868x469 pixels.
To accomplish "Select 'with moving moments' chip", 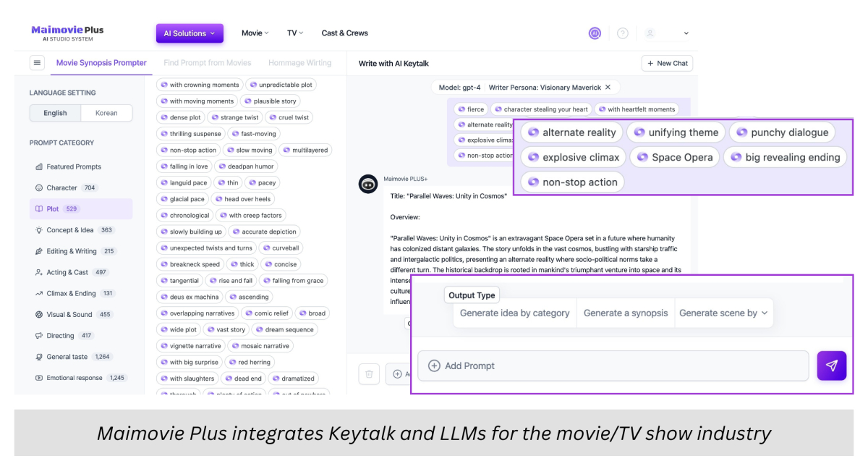I will [197, 101].
